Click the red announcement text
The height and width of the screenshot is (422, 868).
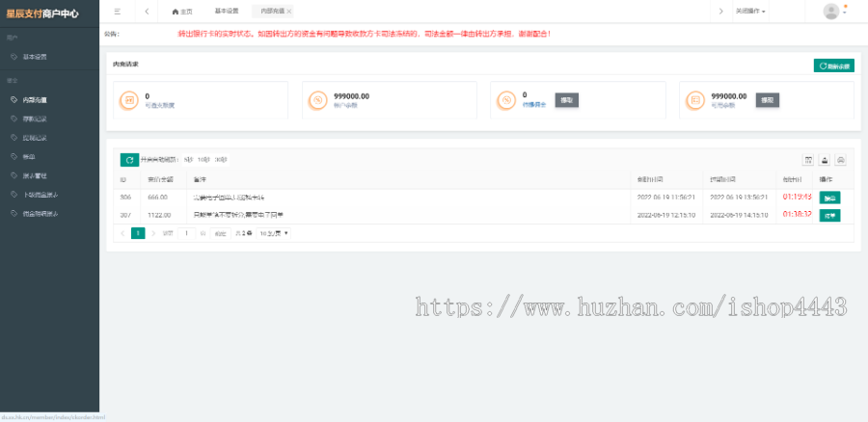coord(365,34)
